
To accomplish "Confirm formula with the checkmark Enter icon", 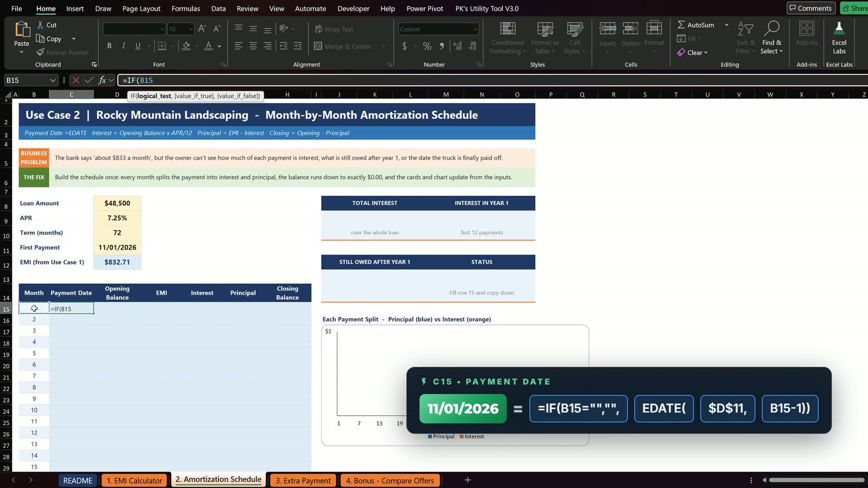I will (89, 80).
